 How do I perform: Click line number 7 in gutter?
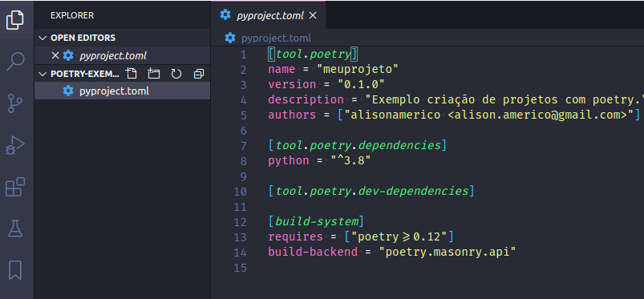click(244, 146)
